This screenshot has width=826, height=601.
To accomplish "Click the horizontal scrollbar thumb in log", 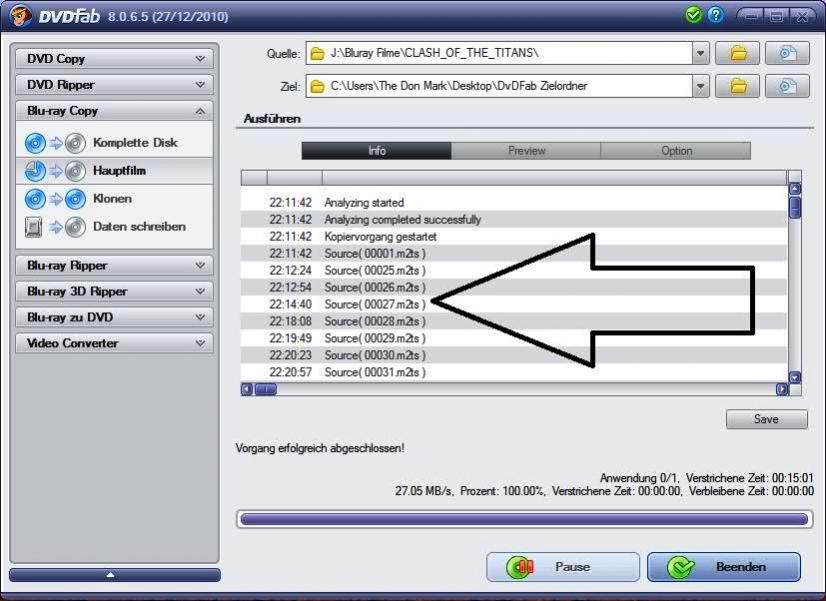I will point(266,389).
